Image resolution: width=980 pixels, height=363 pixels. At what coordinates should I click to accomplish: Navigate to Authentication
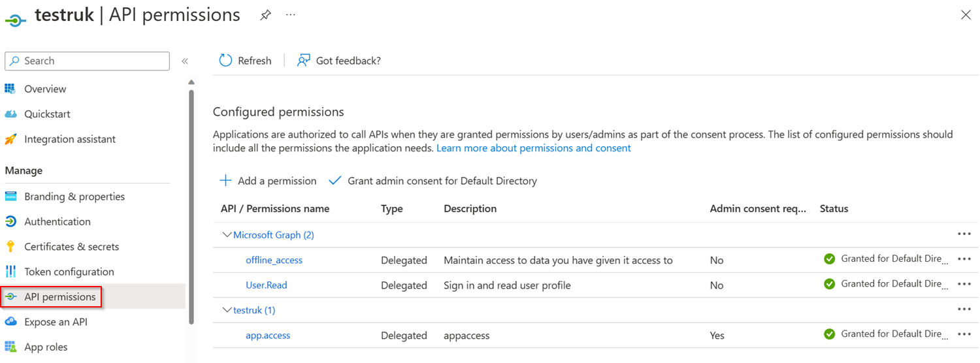(57, 221)
